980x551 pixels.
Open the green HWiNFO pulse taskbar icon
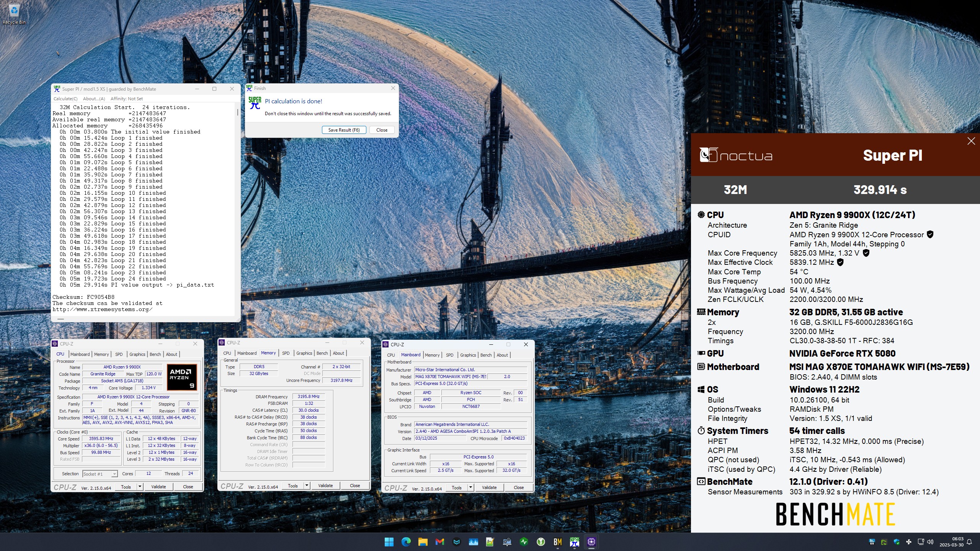pyautogui.click(x=524, y=541)
